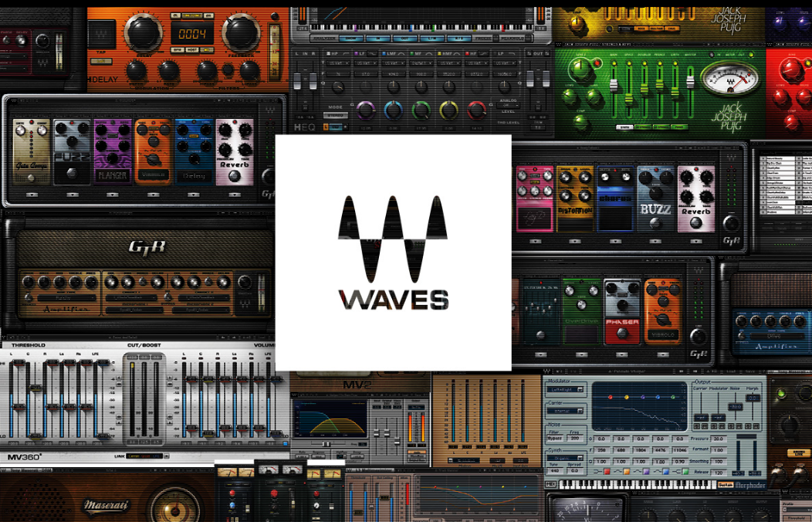Toggle footswitch on Reverb pedal beside Buzz
This screenshot has width=812, height=522.
click(696, 222)
